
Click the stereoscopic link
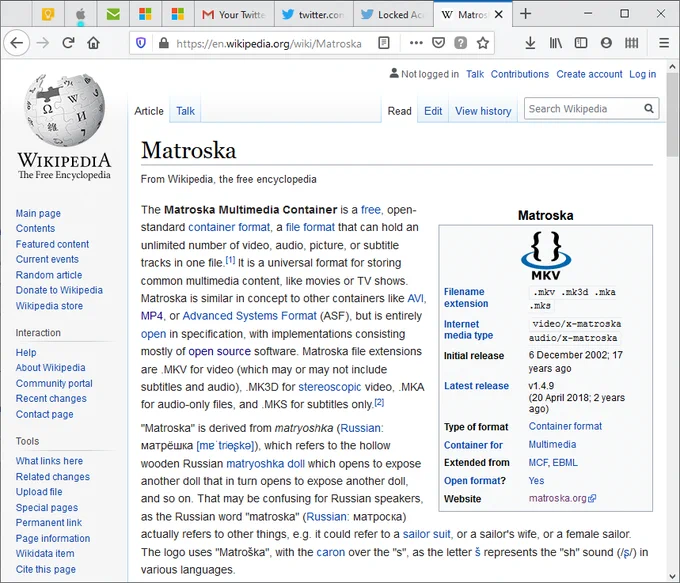pyautogui.click(x=330, y=387)
